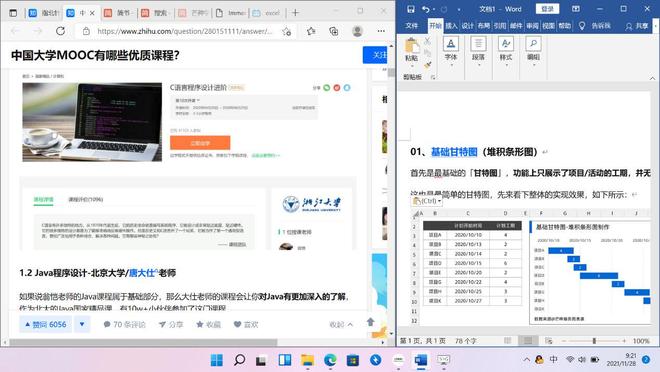The image size is (660, 372).
Task: Open Word ribbon display options
Action: point(575,9)
